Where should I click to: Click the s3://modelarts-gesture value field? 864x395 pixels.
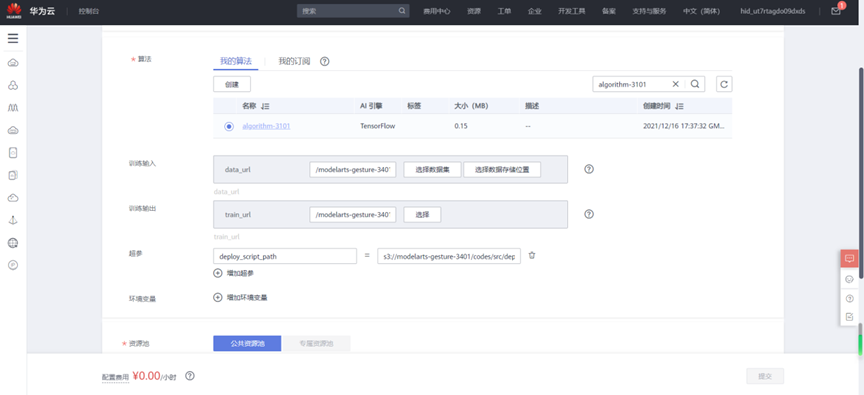point(449,256)
